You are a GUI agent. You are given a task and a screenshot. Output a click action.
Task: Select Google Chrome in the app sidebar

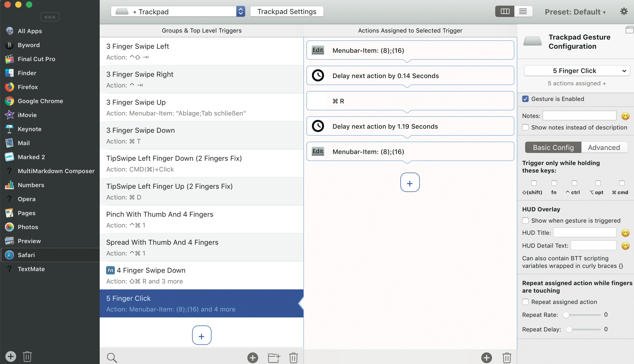[40, 101]
